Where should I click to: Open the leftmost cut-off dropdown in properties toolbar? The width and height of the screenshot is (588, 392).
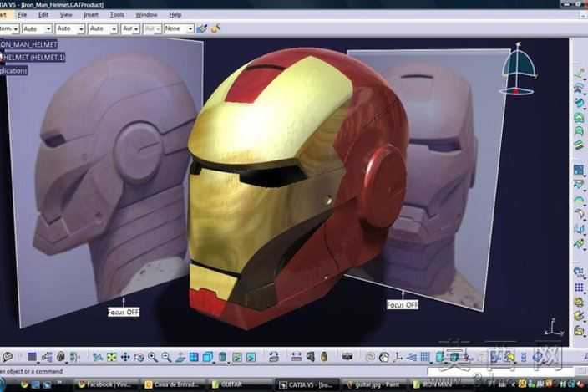(9, 29)
